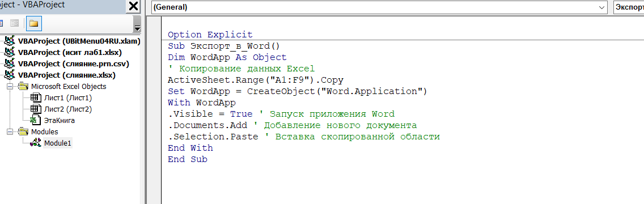Close the Project Explorer pane
The image size is (644, 204).
[x=133, y=6]
